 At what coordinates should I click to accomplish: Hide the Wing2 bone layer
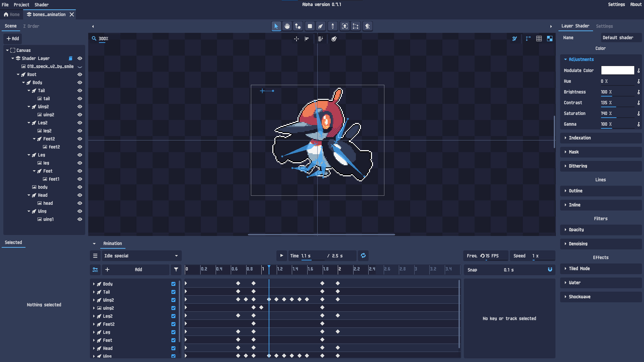pos(79,107)
